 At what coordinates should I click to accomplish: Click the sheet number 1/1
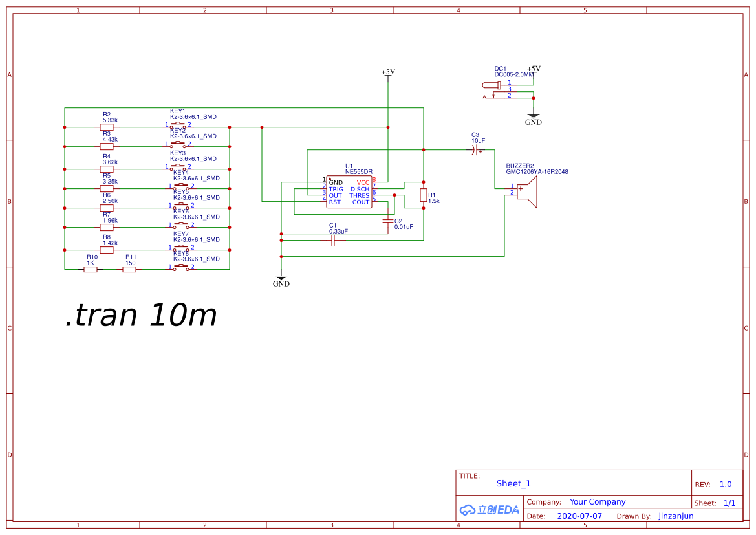(x=729, y=503)
